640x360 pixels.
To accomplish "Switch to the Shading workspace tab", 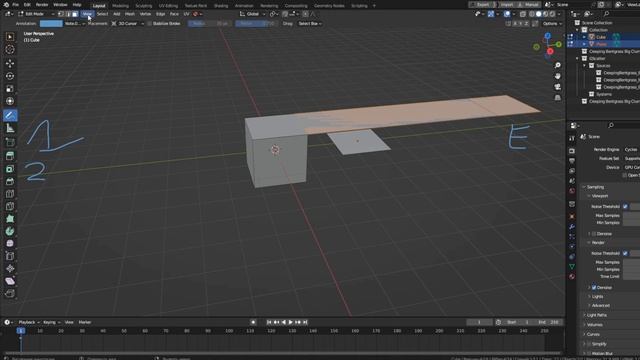I will tap(221, 6).
